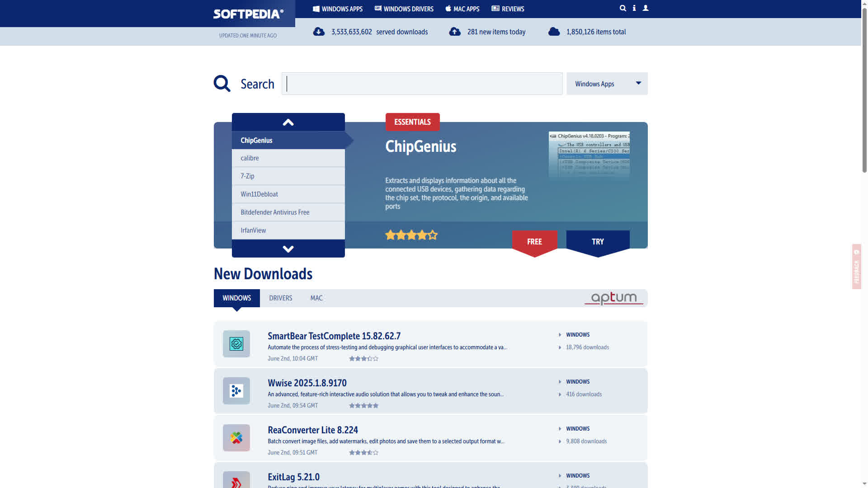Image resolution: width=868 pixels, height=488 pixels.
Task: Open SmartBear TestComplete app icon
Action: click(x=236, y=344)
